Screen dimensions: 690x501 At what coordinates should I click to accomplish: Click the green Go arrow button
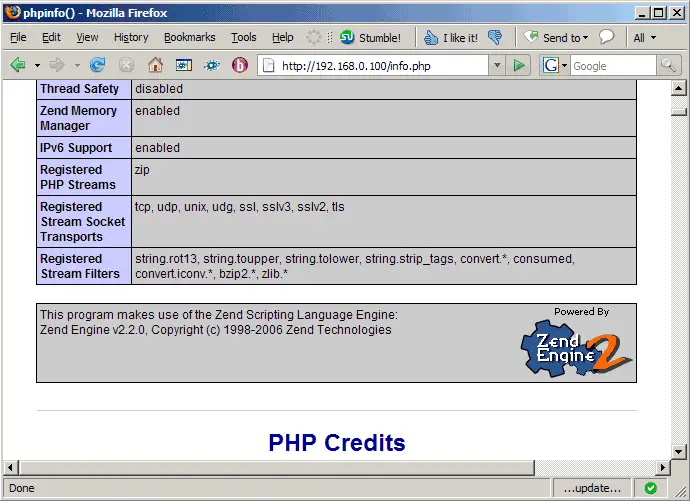point(519,66)
